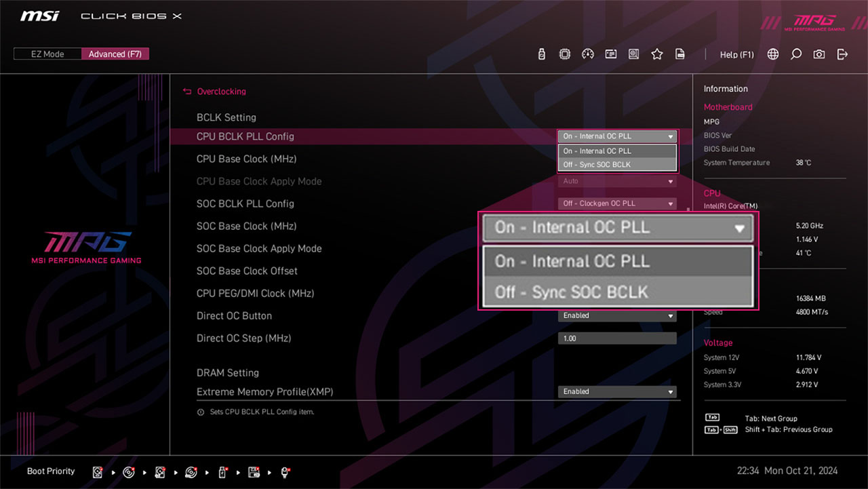Open the speedometer hardware monitor icon

(x=588, y=54)
